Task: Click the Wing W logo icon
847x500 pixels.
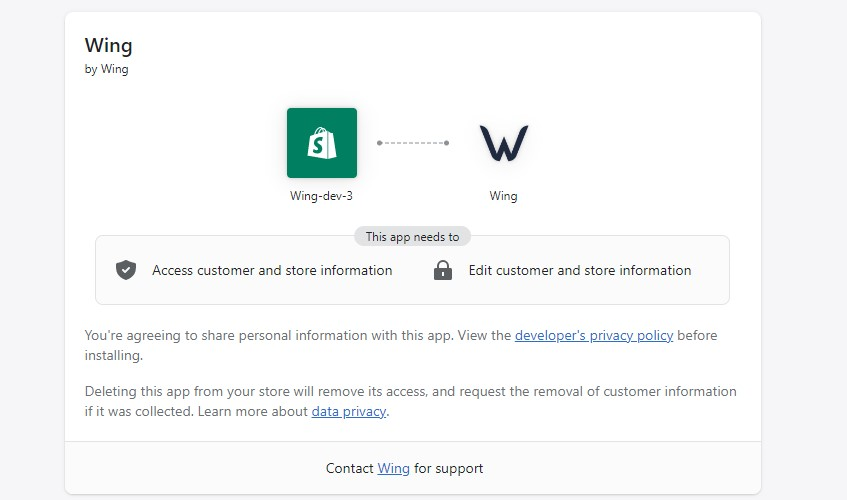Action: pos(504,143)
